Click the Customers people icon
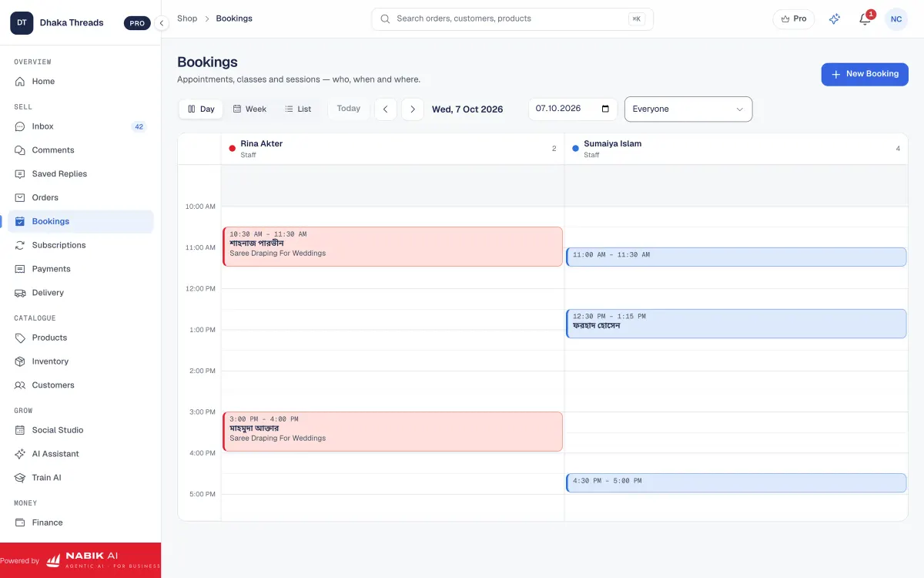924x578 pixels. click(20, 385)
